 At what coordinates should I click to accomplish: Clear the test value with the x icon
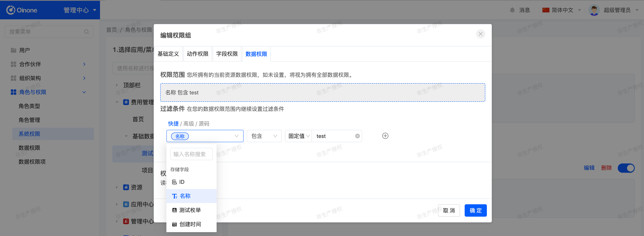pos(357,136)
